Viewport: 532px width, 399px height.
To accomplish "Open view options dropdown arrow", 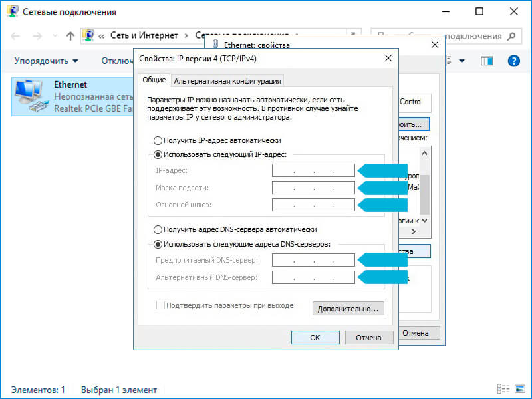I will pyautogui.click(x=462, y=61).
